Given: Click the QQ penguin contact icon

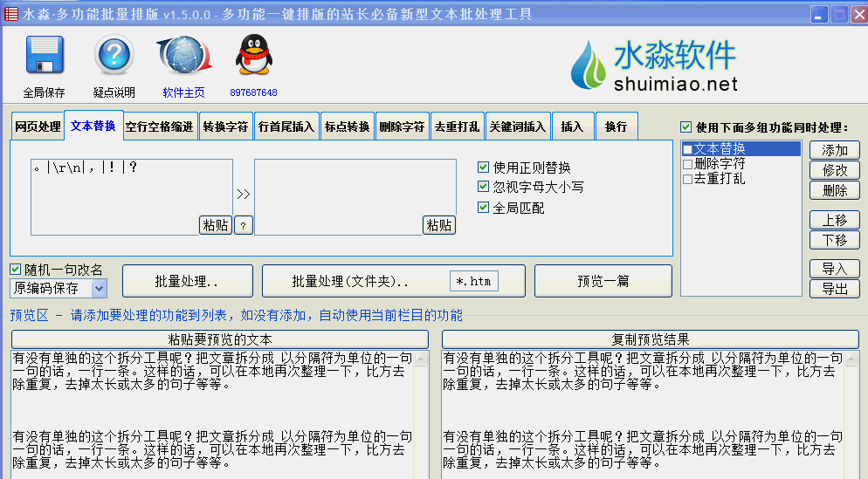Looking at the screenshot, I should (x=253, y=58).
